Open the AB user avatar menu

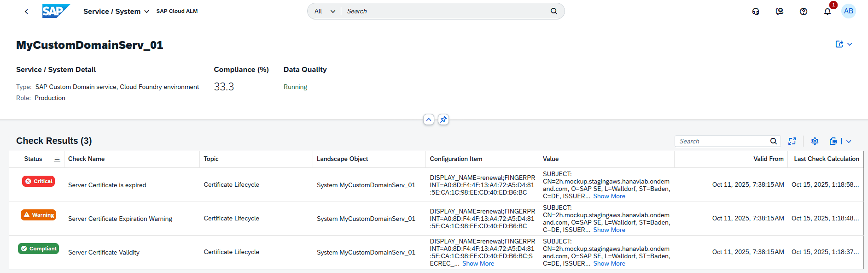point(848,11)
